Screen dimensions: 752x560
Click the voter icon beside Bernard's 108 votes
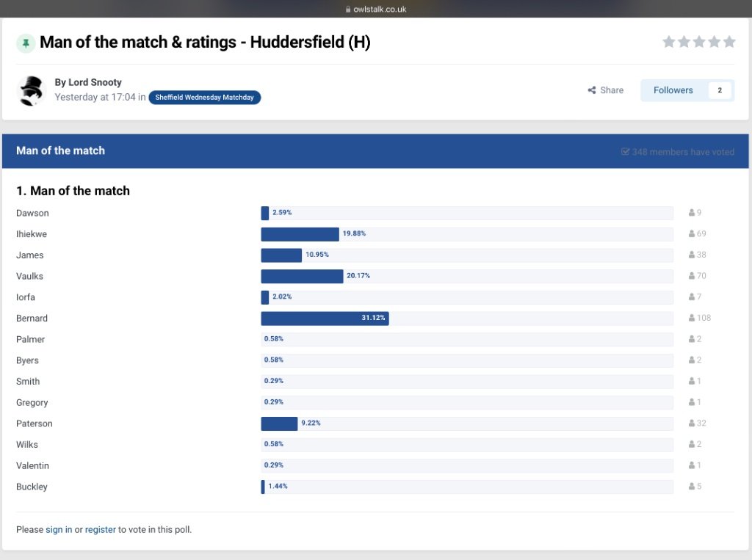[x=692, y=319]
